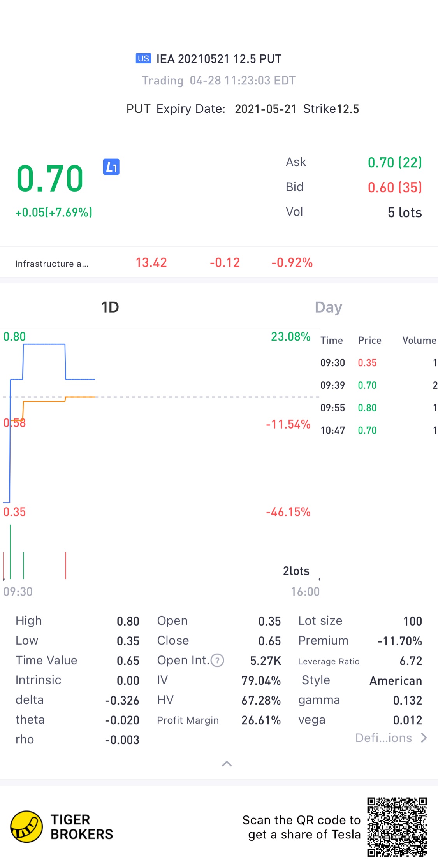438x868 pixels.
Task: Tap the large 0.70 last price
Action: point(50,179)
